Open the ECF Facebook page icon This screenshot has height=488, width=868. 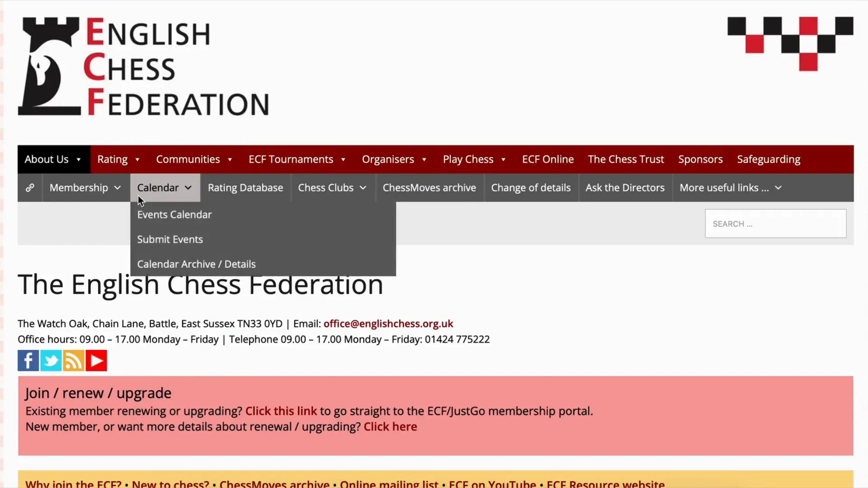pos(28,361)
